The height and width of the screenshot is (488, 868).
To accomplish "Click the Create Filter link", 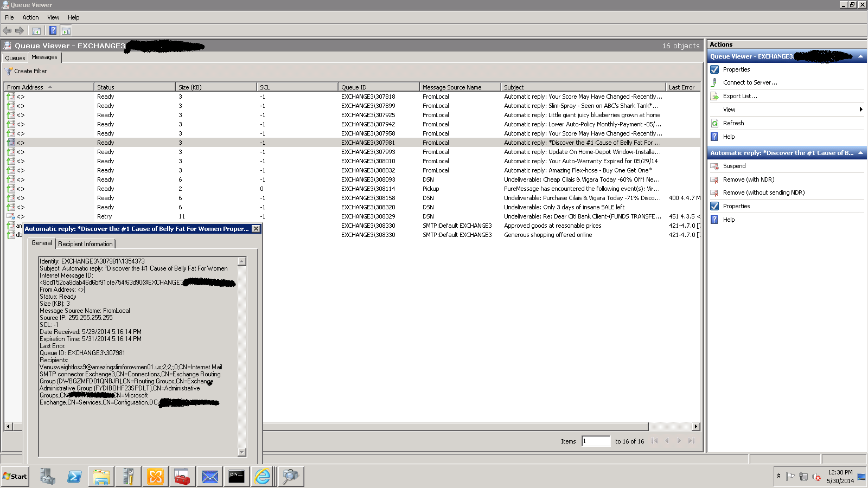I will coord(30,71).
